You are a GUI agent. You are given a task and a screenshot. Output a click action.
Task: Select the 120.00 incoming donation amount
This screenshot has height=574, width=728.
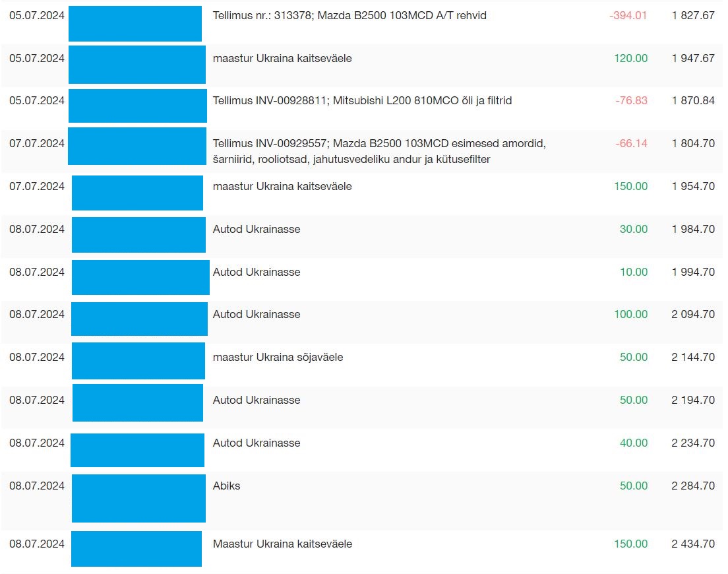click(630, 58)
